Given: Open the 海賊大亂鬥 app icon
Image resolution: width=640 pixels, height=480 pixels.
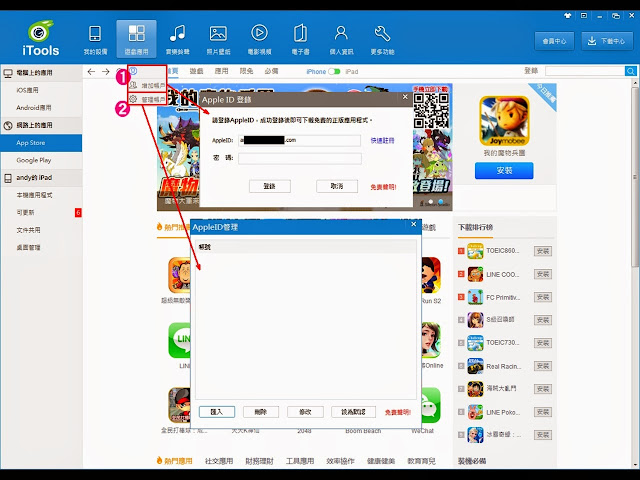Looking at the screenshot, I should [475, 389].
